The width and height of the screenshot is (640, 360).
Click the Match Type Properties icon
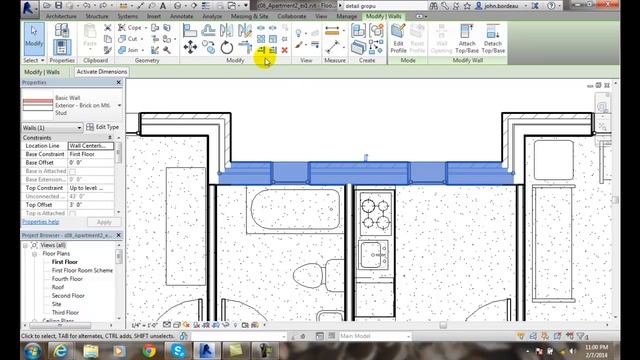coord(108,50)
